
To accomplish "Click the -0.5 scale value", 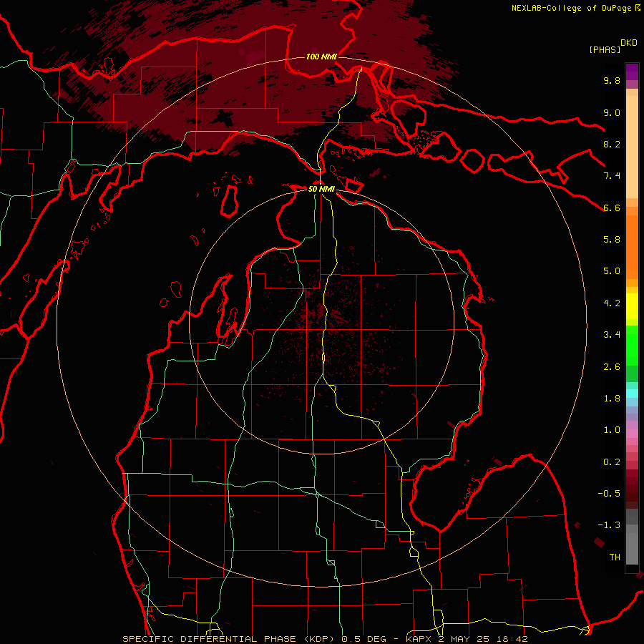I will point(609,494).
